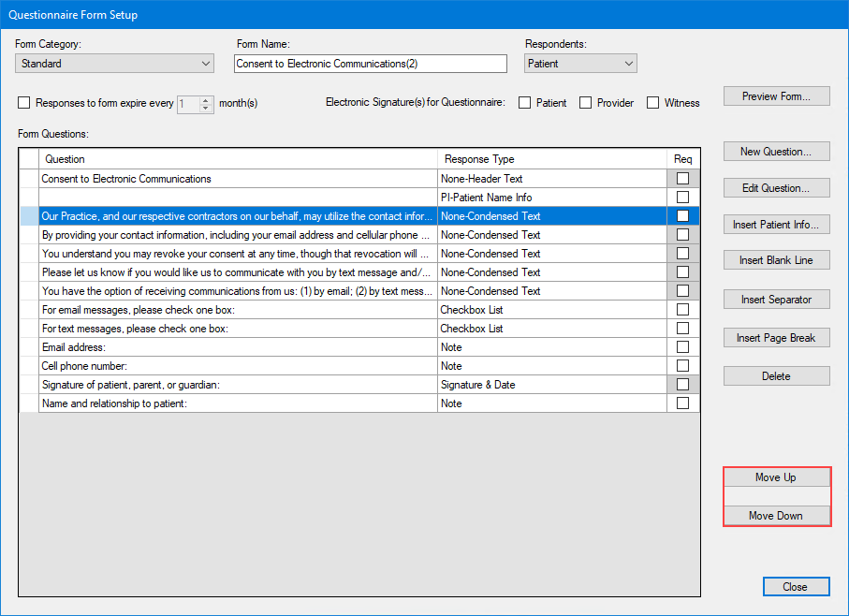Increase months with the spinner up arrow
Image resolution: width=849 pixels, height=616 pixels.
(x=205, y=99)
